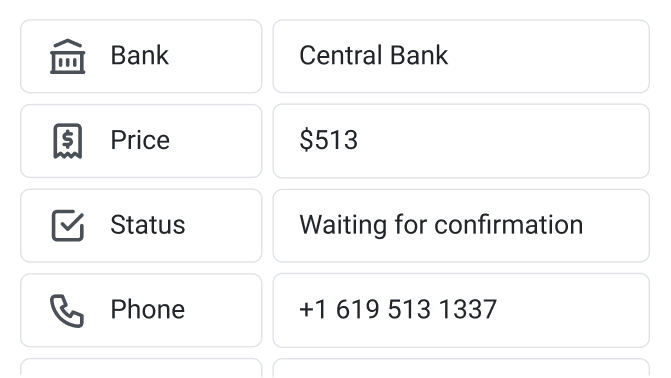The image size is (671, 378).
Task: Click the +1 619 513 1337 field
Action: tap(461, 310)
